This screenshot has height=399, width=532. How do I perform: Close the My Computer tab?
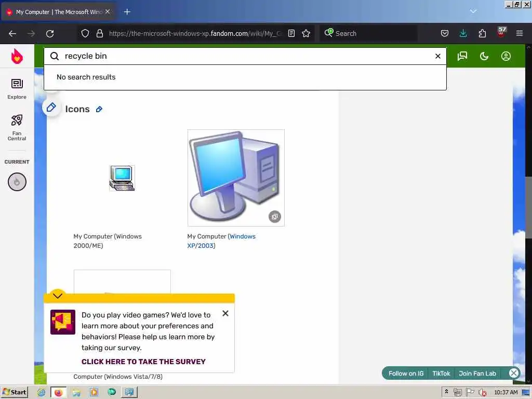click(108, 11)
